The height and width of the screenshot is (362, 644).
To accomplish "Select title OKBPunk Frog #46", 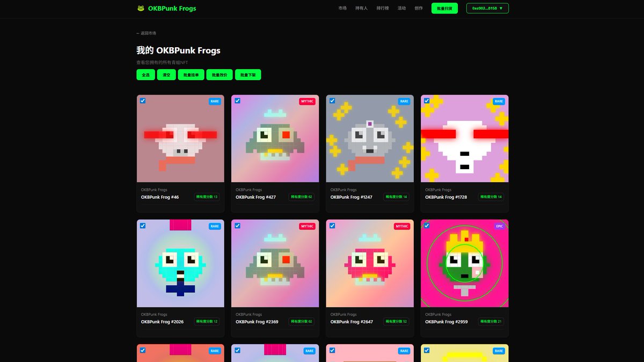I will [x=160, y=197].
